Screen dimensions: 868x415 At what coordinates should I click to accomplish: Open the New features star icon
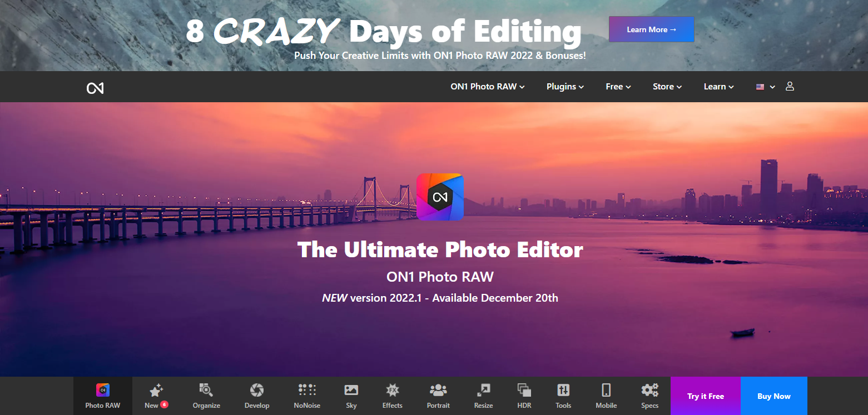(x=156, y=390)
